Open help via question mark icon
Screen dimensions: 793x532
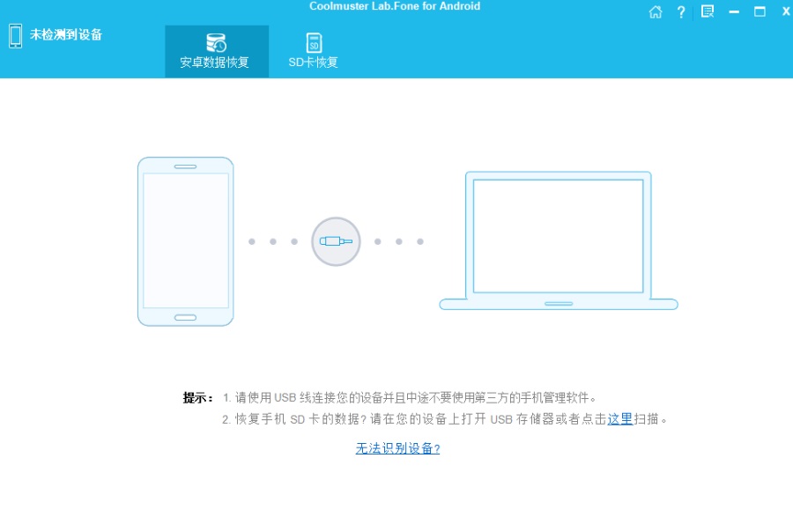[x=681, y=12]
